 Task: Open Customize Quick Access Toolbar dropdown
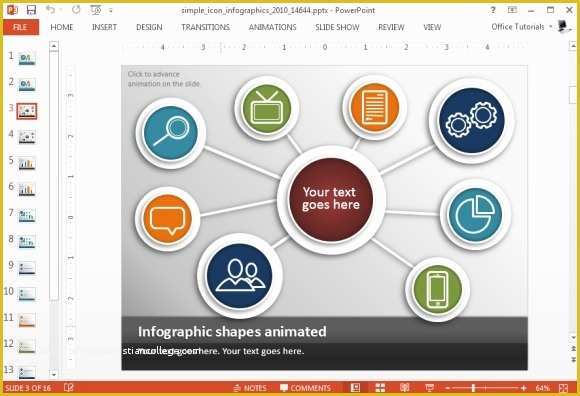click(x=111, y=11)
